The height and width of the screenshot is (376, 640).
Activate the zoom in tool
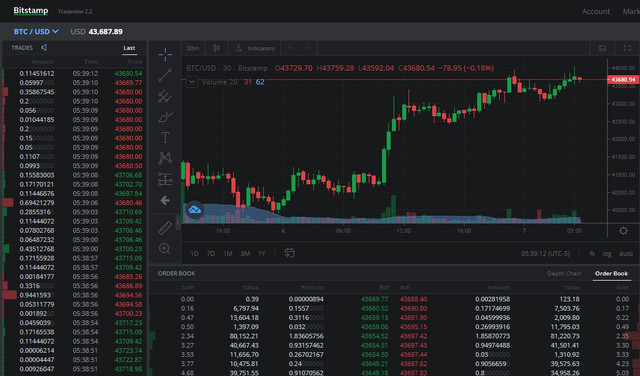pyautogui.click(x=164, y=248)
